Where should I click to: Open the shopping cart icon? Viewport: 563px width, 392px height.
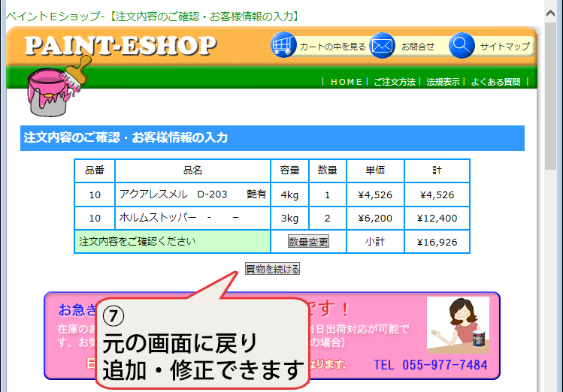tap(283, 45)
